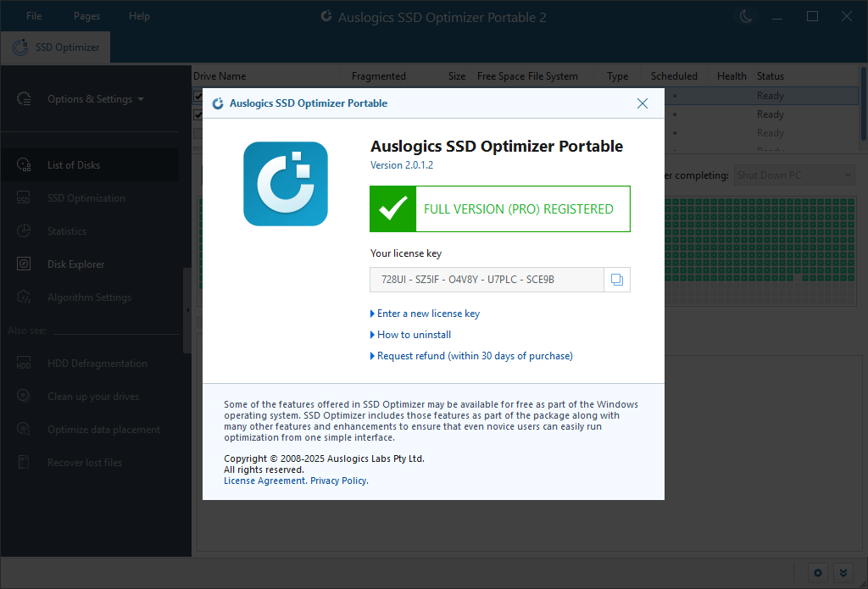Toggle the second drive row checkbox
Viewport: 868px width, 589px height.
point(198,114)
